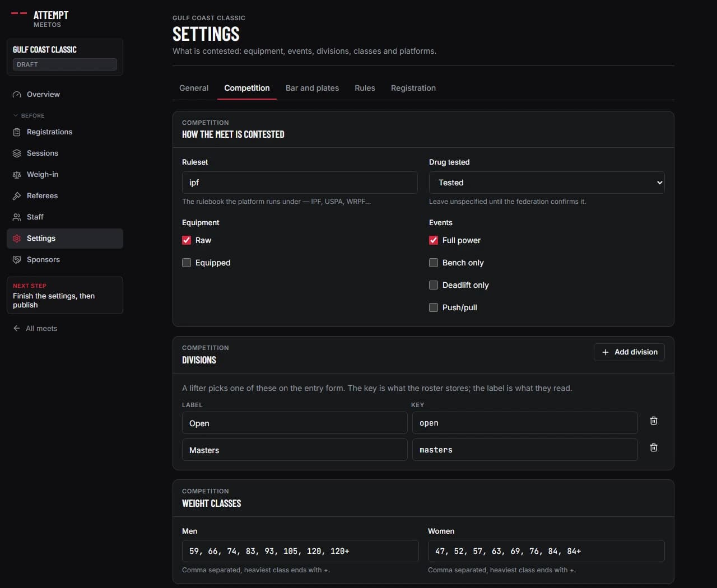Collapse the BEFORE sidebar section
The height and width of the screenshot is (588, 717).
coord(29,115)
